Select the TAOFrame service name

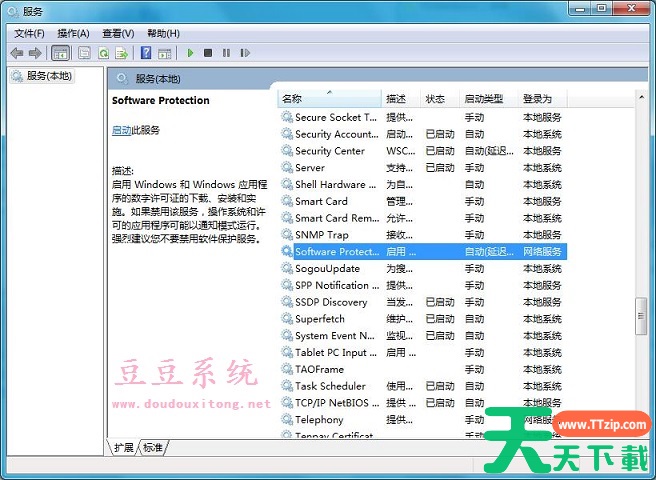click(x=319, y=370)
